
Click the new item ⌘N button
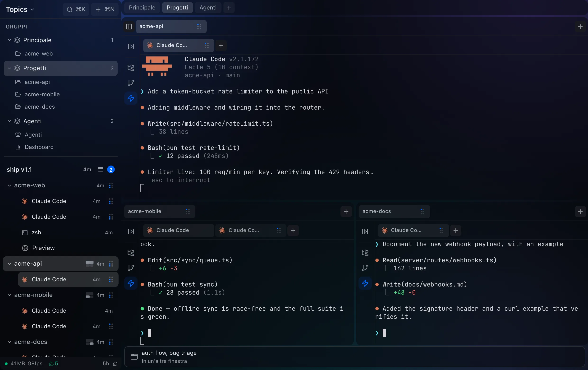point(105,9)
